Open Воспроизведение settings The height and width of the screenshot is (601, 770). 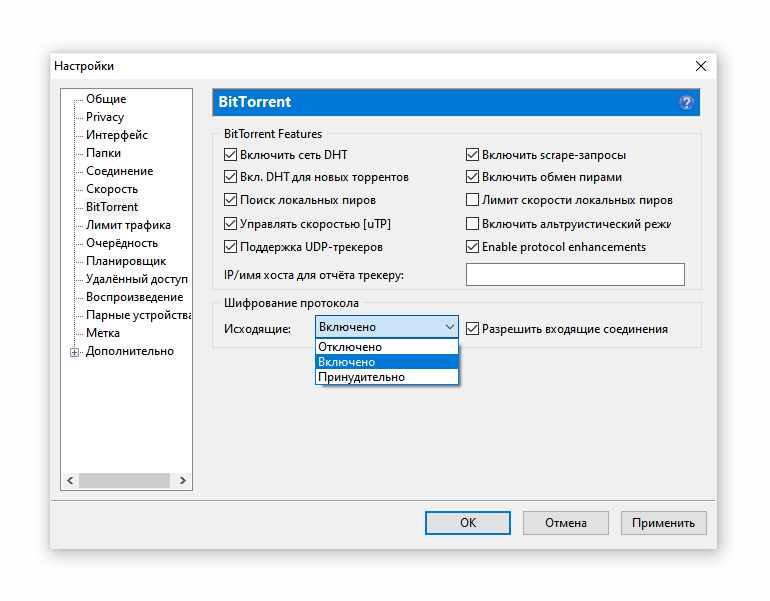[135, 297]
